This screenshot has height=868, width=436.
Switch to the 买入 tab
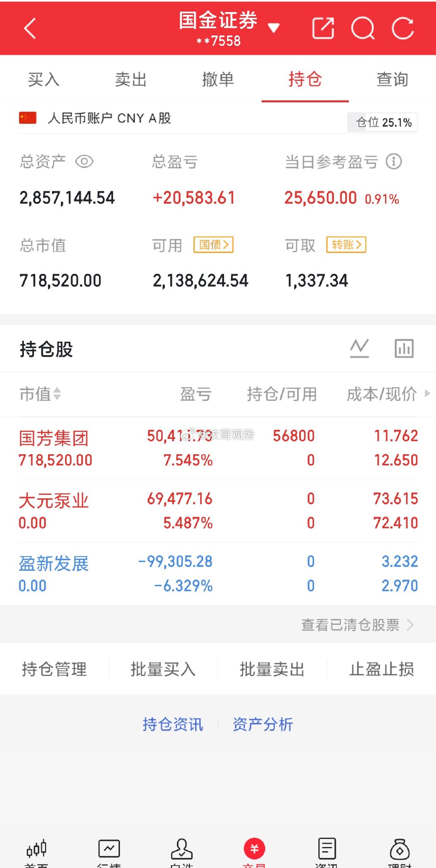[44, 79]
